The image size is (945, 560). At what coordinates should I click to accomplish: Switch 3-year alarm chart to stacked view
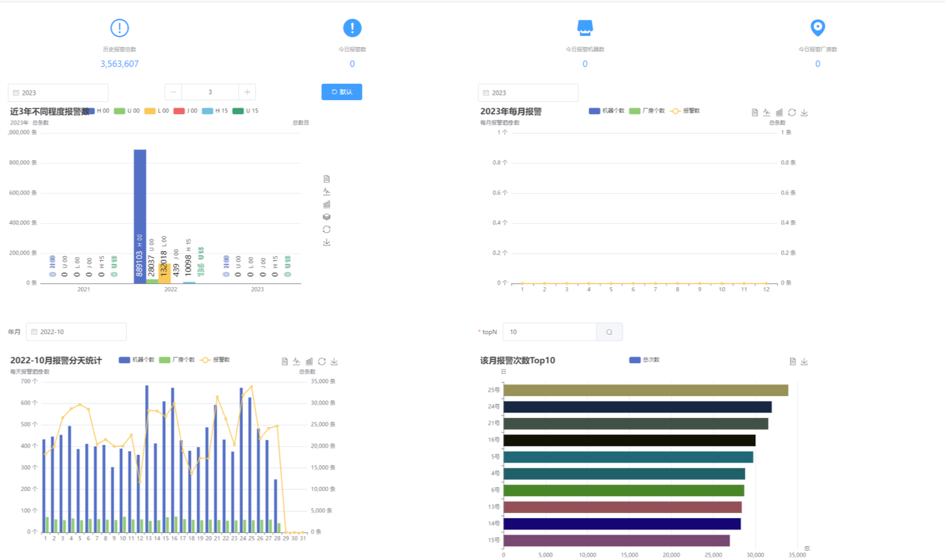pyautogui.click(x=327, y=217)
